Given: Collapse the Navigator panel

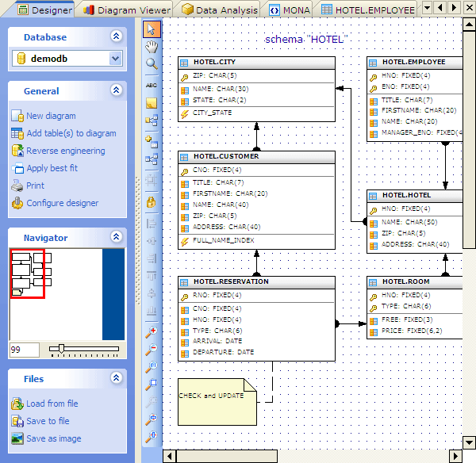Looking at the screenshot, I should pyautogui.click(x=117, y=237).
